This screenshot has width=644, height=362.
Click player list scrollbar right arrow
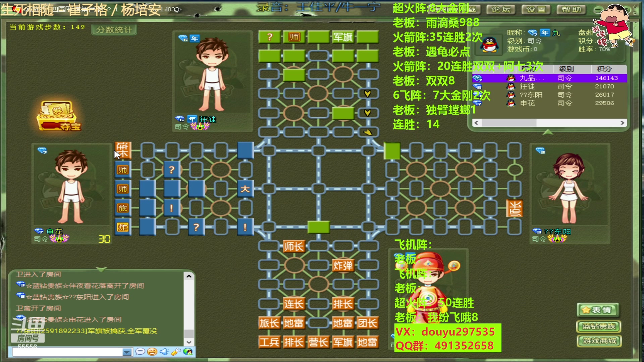pos(623,123)
